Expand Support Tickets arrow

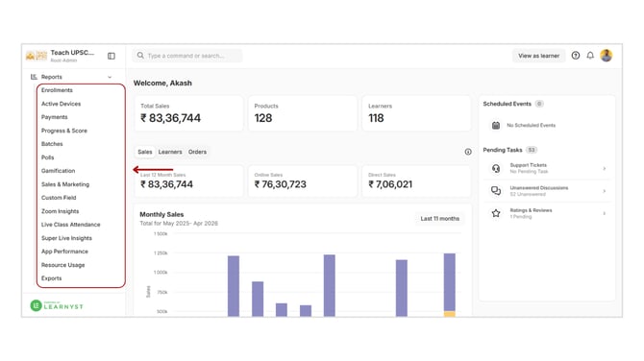(605, 169)
